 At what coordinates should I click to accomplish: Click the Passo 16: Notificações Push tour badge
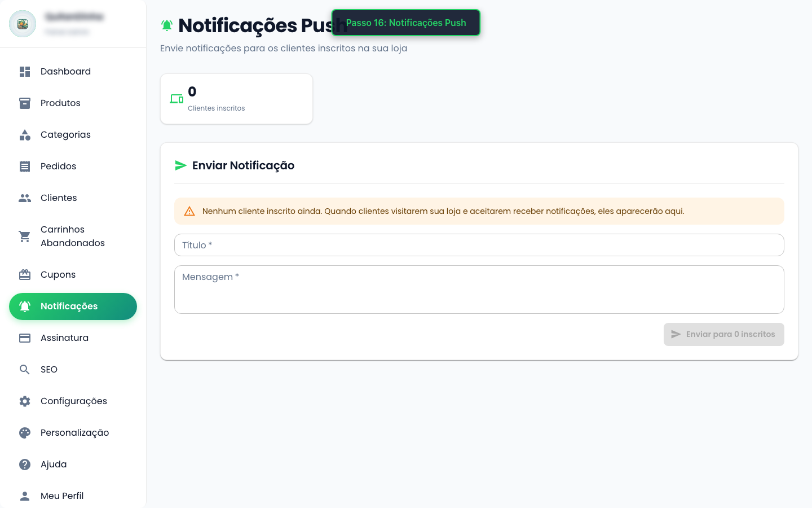[406, 23]
